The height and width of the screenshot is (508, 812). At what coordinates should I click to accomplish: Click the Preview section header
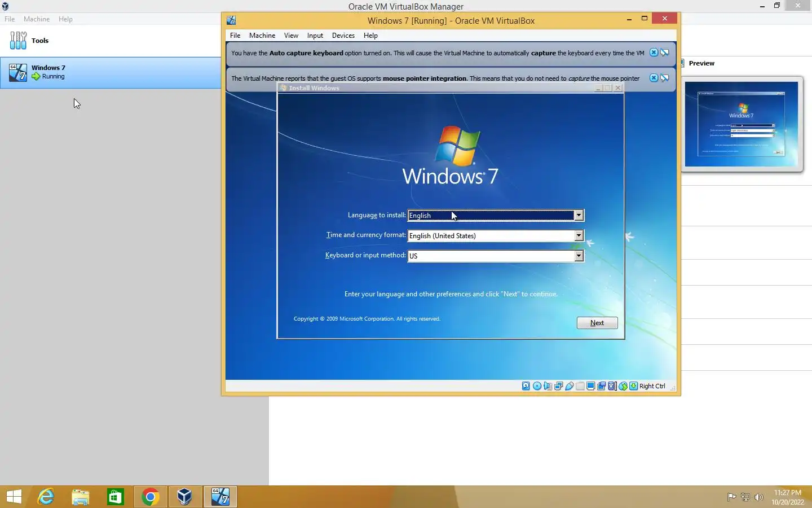(701, 63)
